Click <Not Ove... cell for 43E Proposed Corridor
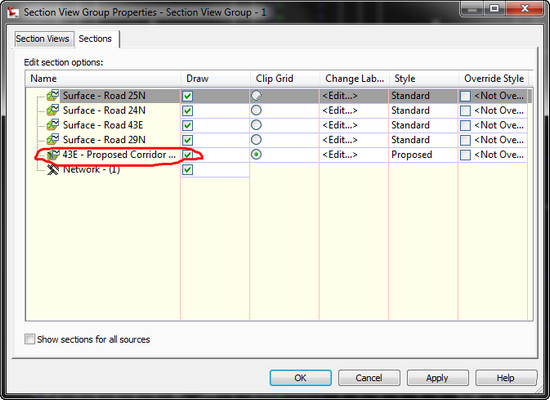 [x=499, y=154]
